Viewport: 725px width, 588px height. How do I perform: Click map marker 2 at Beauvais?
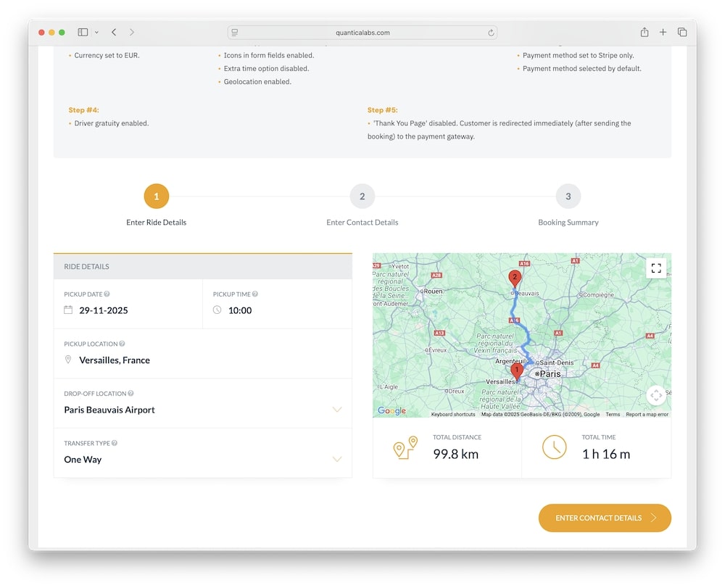(x=515, y=278)
